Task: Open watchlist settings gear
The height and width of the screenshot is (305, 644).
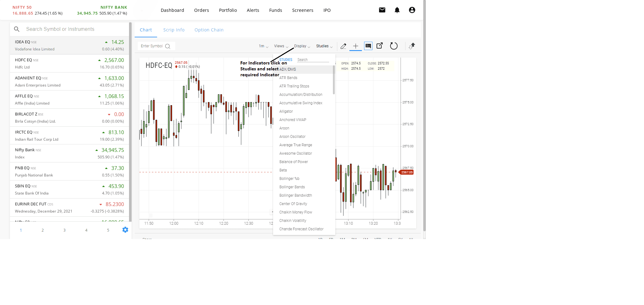Action: (x=125, y=230)
